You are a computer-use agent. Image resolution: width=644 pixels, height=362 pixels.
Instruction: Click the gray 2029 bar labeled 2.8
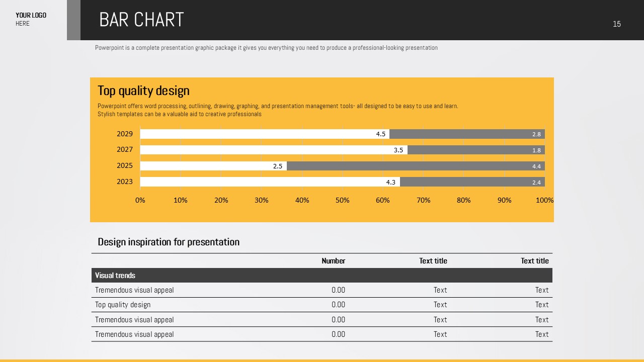pos(466,134)
